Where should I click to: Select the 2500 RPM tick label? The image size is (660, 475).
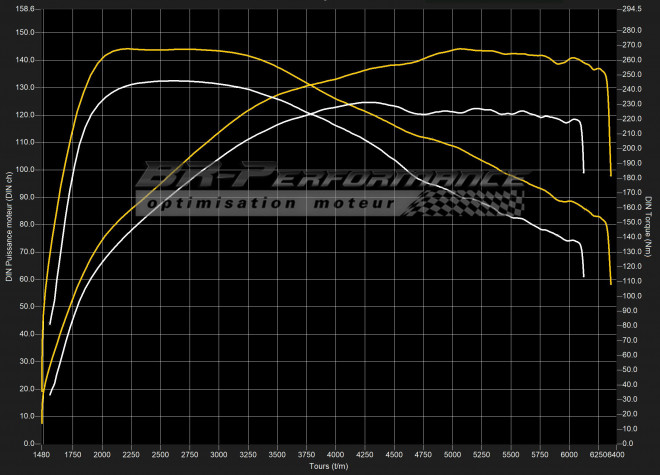160,454
